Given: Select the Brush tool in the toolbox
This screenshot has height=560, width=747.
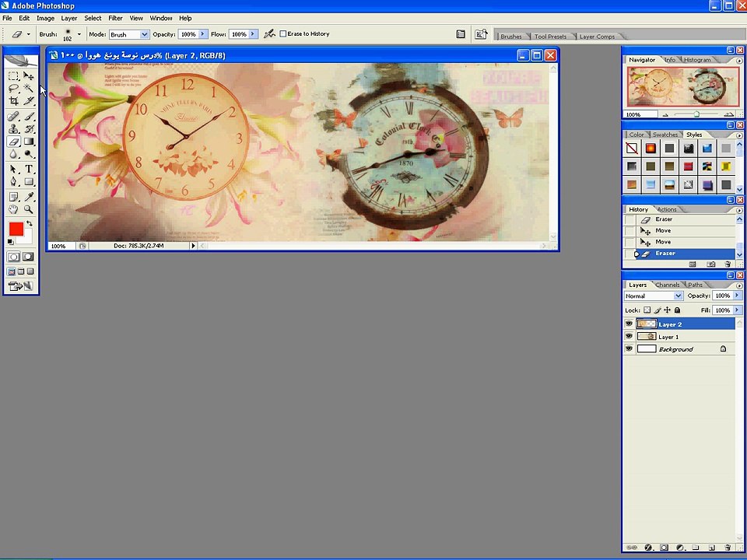Looking at the screenshot, I should (29, 116).
